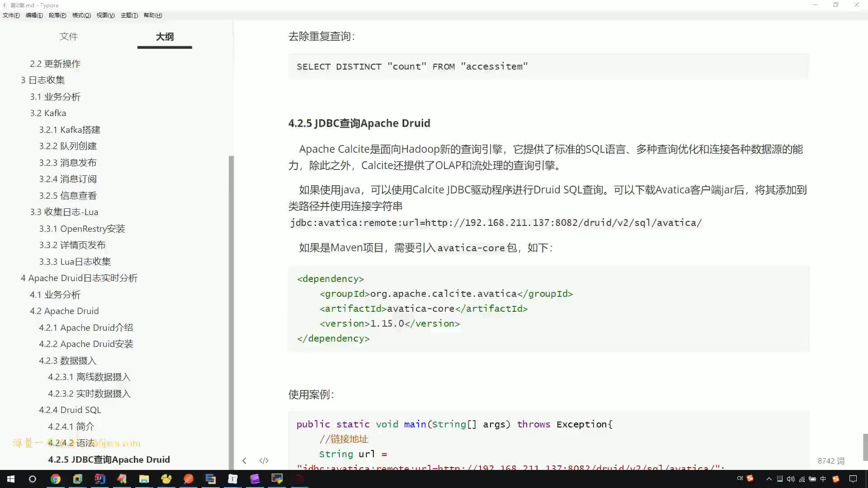This screenshot has height=488, width=868.
Task: Open the Windows notification center
Action: pos(853,479)
